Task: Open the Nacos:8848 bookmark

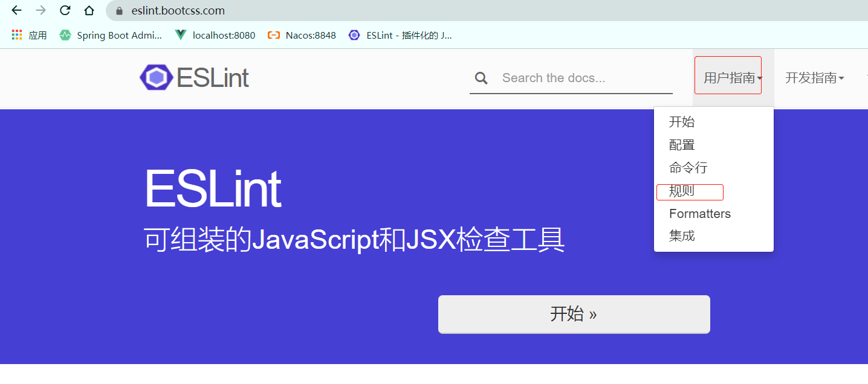Action: tap(302, 35)
